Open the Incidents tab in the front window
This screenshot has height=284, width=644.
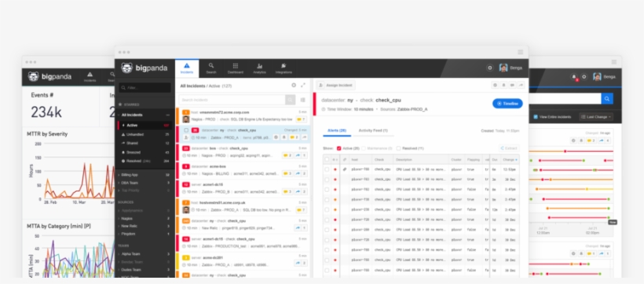pyautogui.click(x=187, y=68)
